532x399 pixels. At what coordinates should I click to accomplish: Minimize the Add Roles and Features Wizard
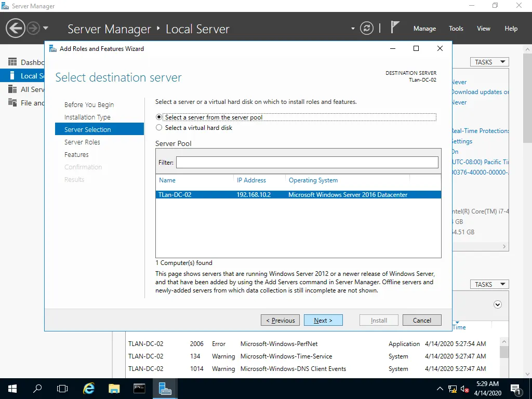[x=393, y=48]
